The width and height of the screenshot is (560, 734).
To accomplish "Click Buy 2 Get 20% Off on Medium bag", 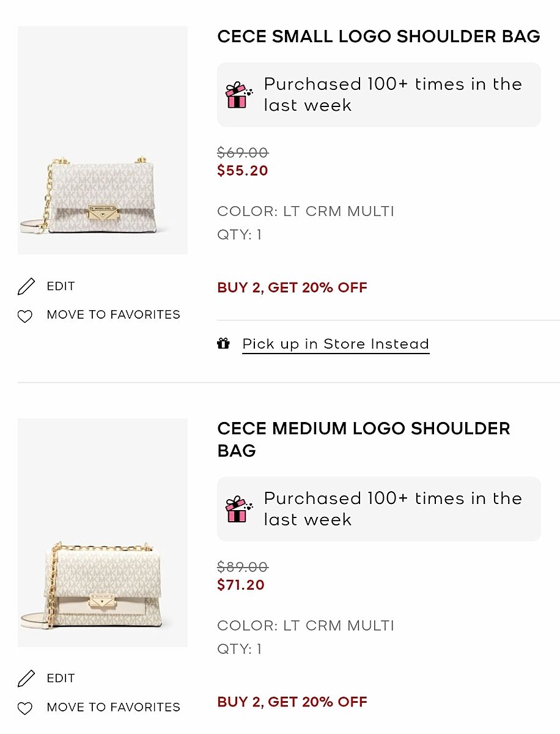I will click(x=292, y=702).
